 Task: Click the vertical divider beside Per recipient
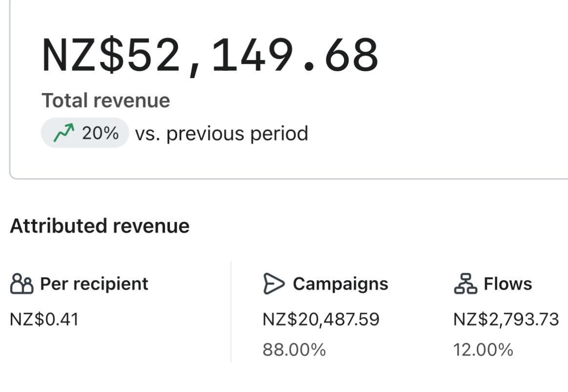(231, 312)
